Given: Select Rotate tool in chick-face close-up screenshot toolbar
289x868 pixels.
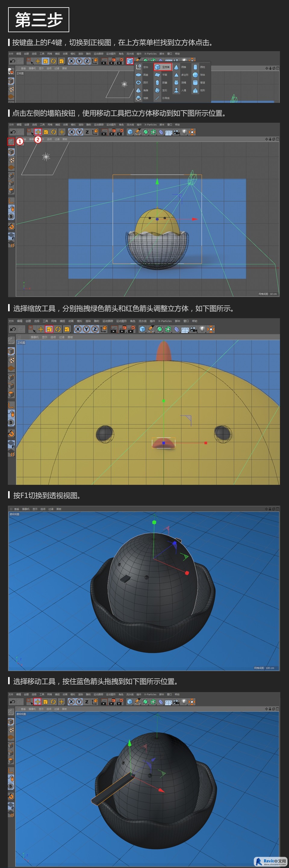Looking at the screenshot, I should click(58, 329).
